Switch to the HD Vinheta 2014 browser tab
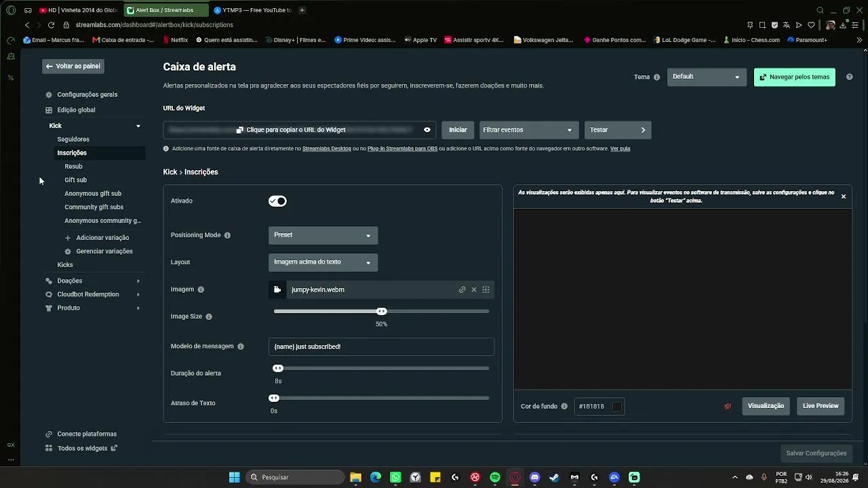The width and height of the screenshot is (868, 488). (x=79, y=10)
